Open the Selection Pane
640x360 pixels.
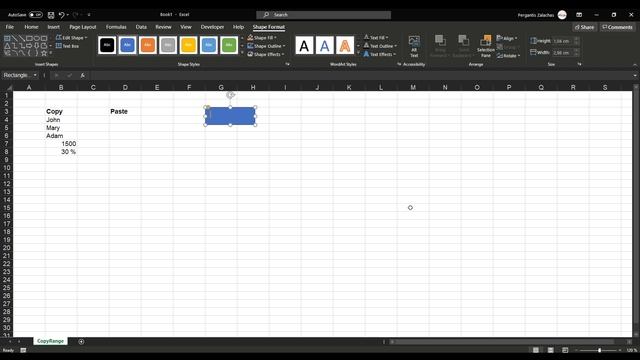[x=486, y=47]
